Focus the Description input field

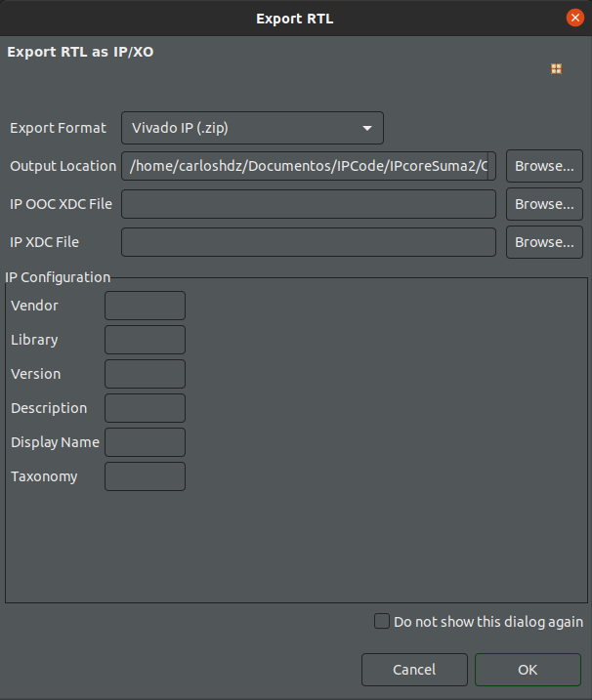coord(146,408)
